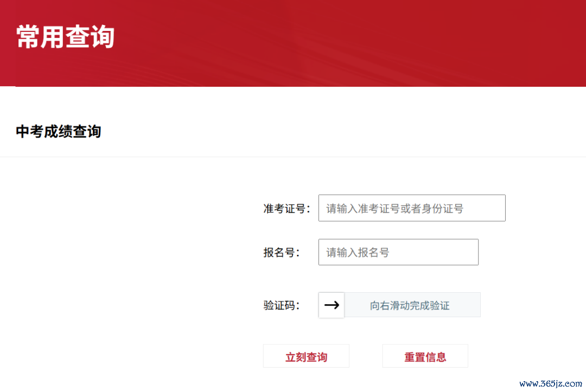Click the 立刻查询 button
The image size is (586, 392).
point(306,356)
